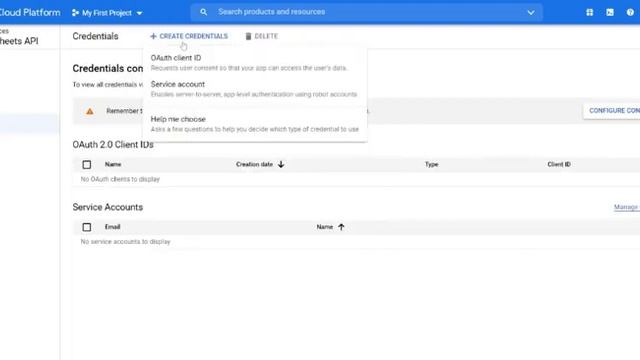The height and width of the screenshot is (360, 640).
Task: Open the gift icon in top bar
Action: 589,13
